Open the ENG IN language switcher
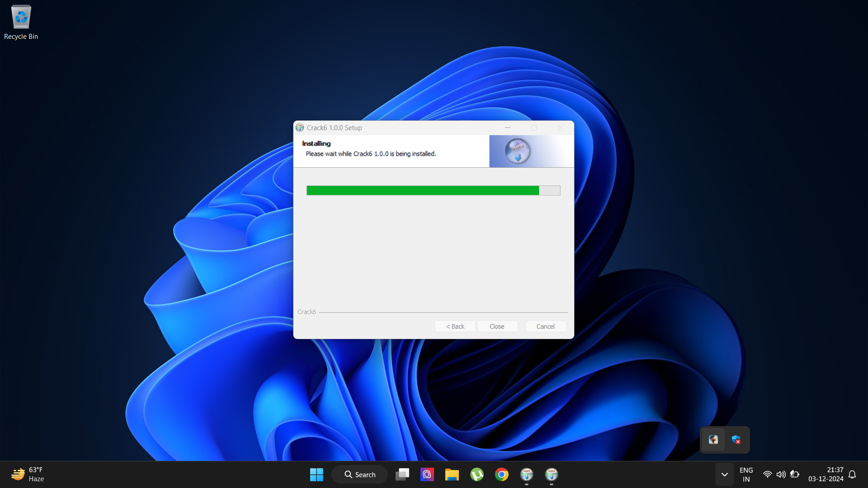The width and height of the screenshot is (868, 488). click(746, 474)
